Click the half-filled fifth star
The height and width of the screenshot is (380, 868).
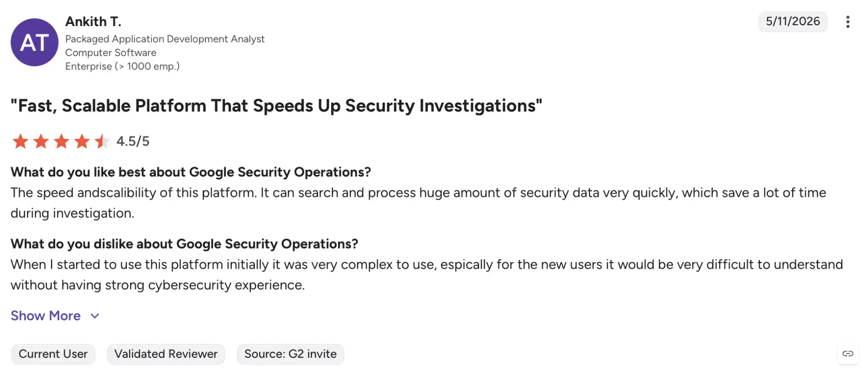(x=102, y=141)
